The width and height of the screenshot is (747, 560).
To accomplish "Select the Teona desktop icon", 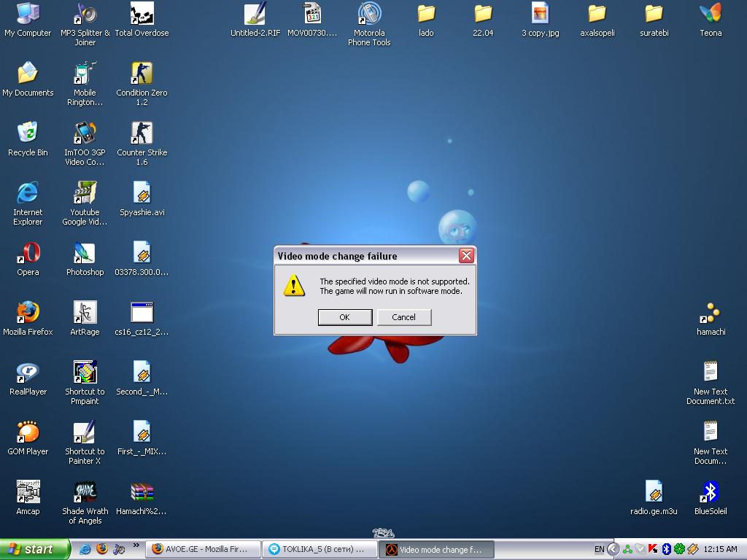I will click(x=711, y=19).
